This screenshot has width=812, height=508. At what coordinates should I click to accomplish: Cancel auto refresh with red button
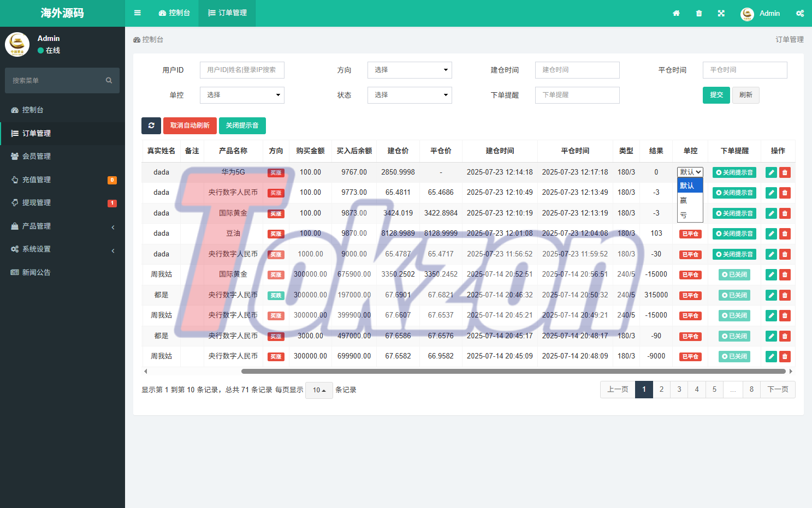(x=189, y=125)
